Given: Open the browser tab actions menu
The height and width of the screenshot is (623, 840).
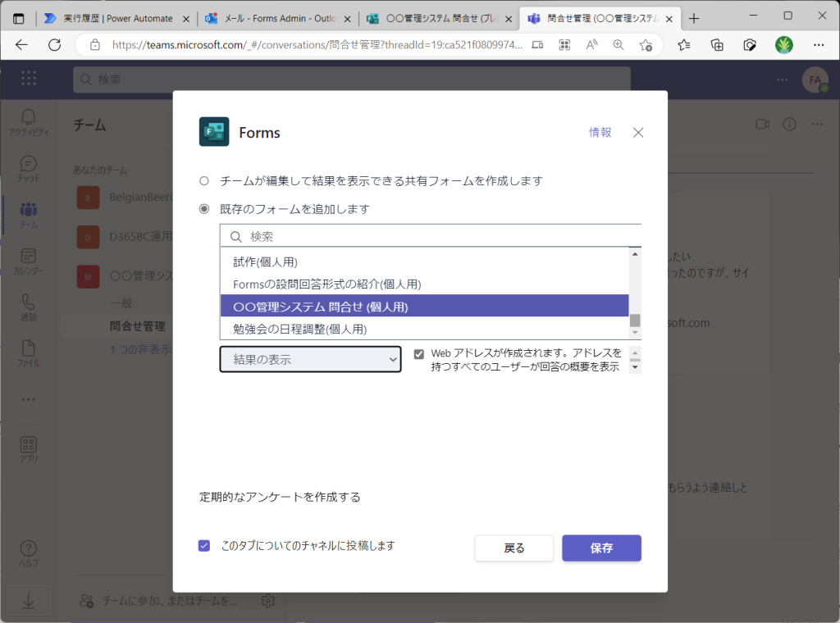Looking at the screenshot, I should point(19,19).
